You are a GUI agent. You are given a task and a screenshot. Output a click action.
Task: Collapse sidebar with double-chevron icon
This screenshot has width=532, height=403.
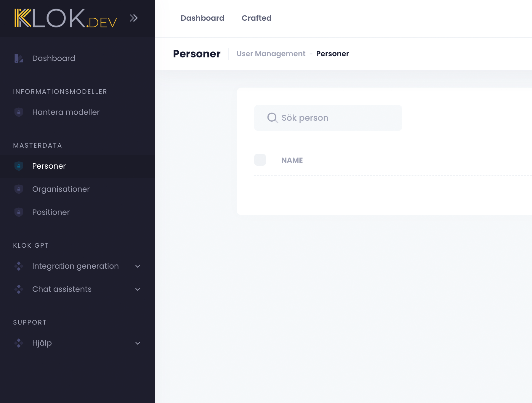tap(134, 18)
